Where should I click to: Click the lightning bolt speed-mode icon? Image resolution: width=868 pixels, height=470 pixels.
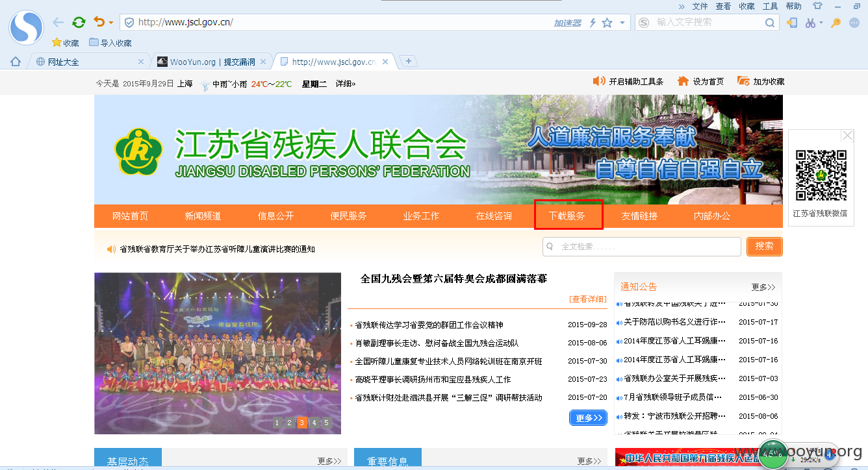(x=593, y=23)
